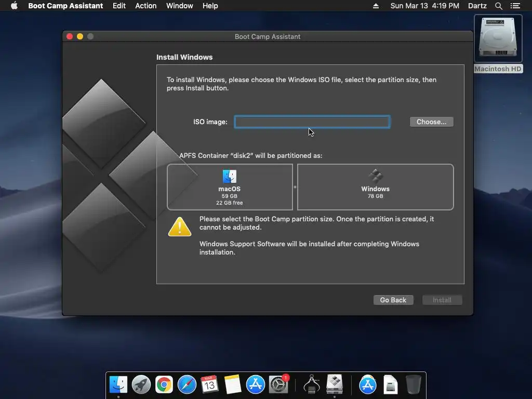The image size is (532, 399).
Task: Close the Boot Camp Assistant window
Action: [70, 36]
